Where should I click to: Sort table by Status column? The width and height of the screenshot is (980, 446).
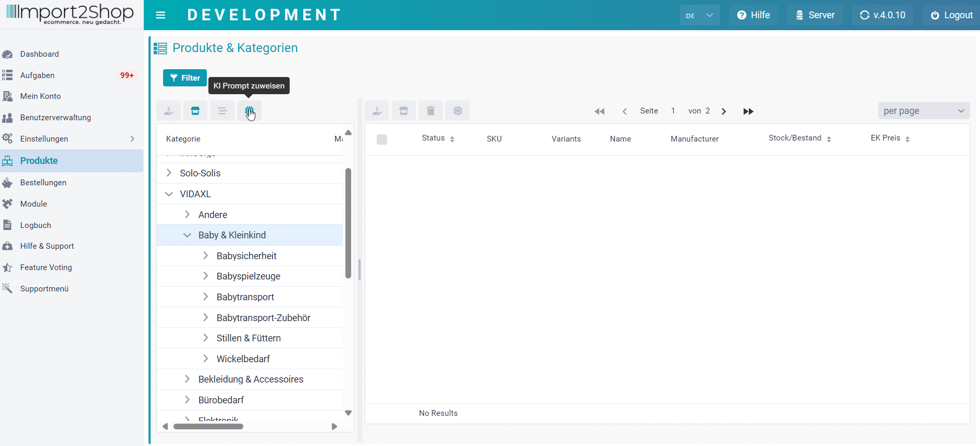pos(438,138)
